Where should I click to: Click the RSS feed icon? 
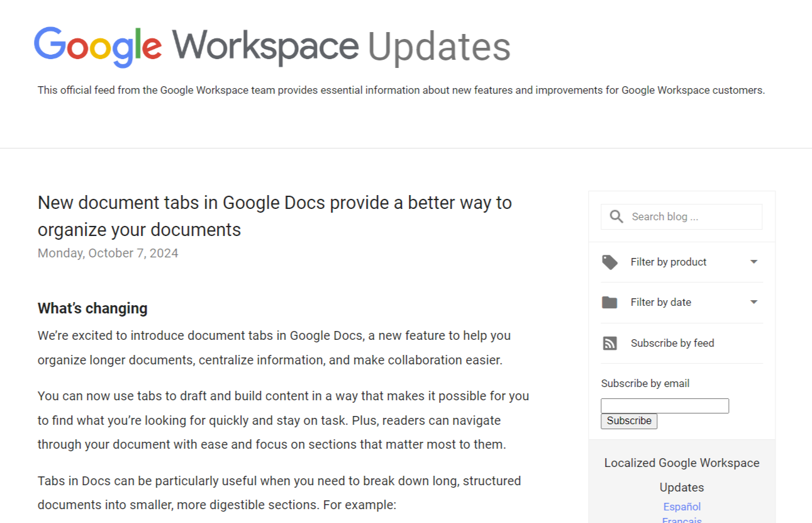[609, 343]
